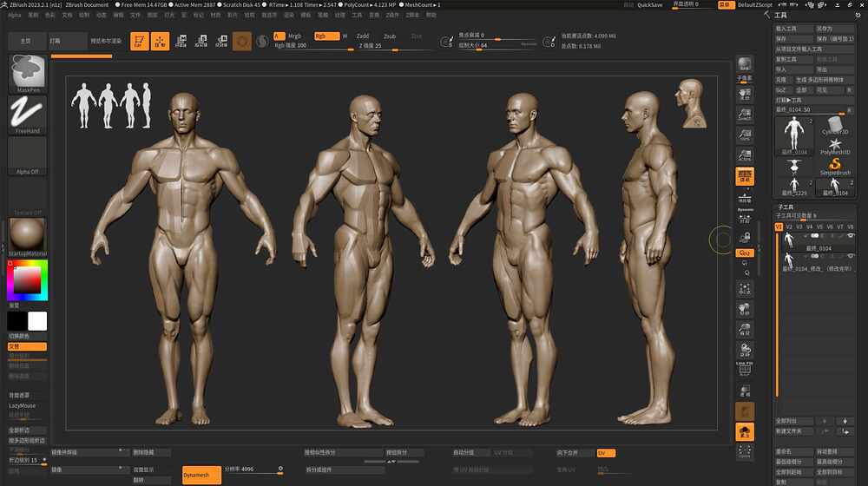The image size is (868, 486).
Task: Select the V5 subtool visibility tab
Action: [820, 227]
